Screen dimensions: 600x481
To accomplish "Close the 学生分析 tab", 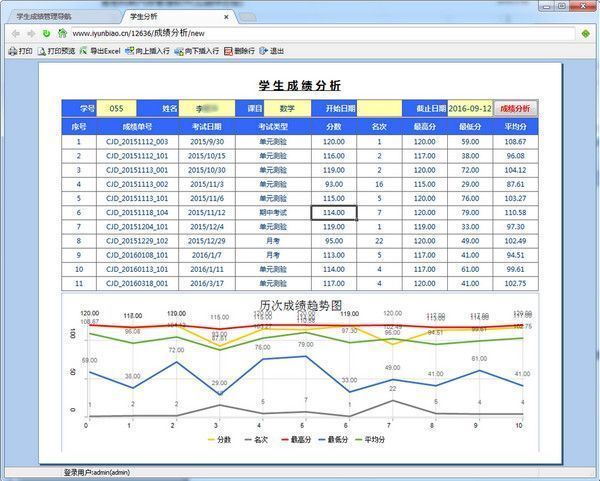I will [226, 17].
